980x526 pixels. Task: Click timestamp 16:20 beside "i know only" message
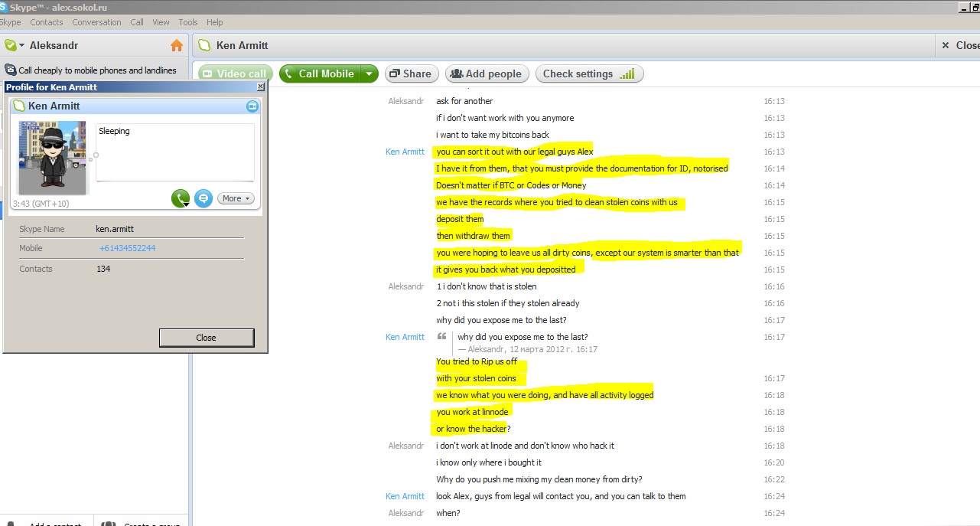pyautogui.click(x=774, y=462)
